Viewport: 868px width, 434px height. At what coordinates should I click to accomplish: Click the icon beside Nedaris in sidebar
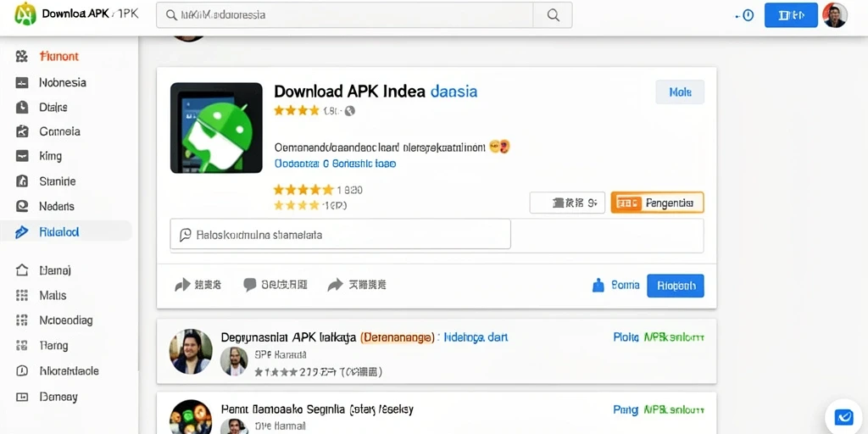point(21,206)
